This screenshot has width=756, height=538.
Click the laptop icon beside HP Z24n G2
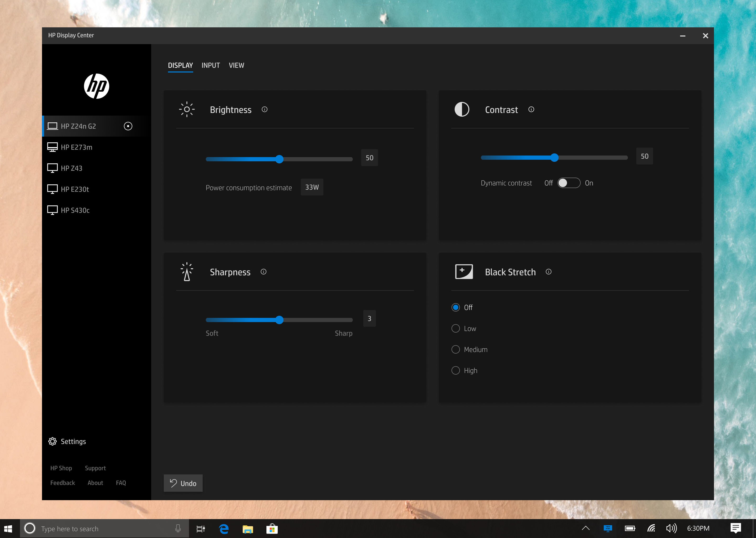click(x=52, y=126)
